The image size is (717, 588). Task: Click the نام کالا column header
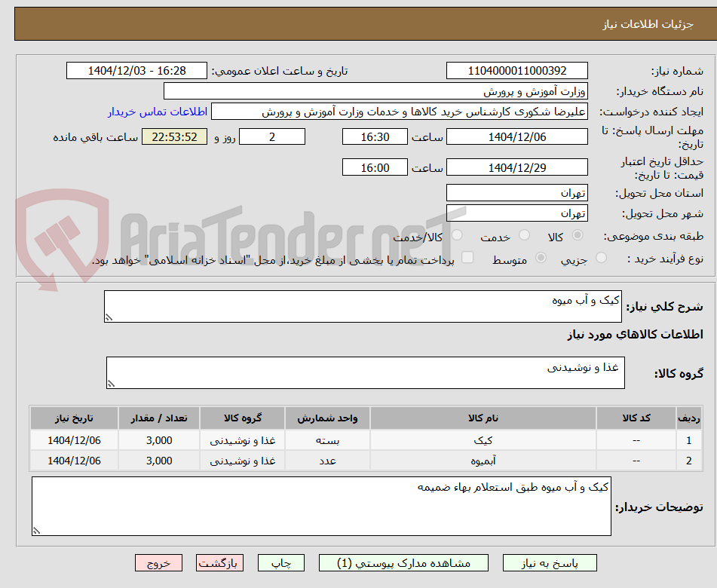tap(483, 418)
